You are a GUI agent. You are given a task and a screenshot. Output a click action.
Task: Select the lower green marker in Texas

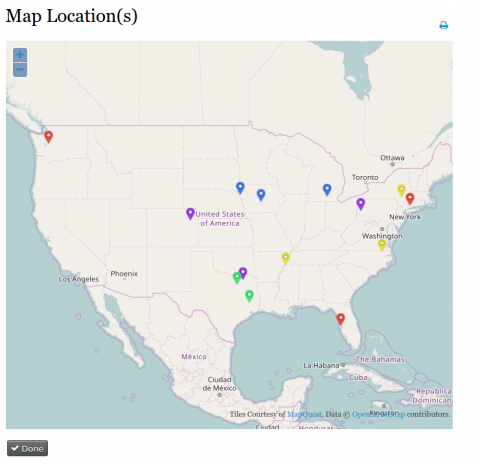tap(249, 296)
